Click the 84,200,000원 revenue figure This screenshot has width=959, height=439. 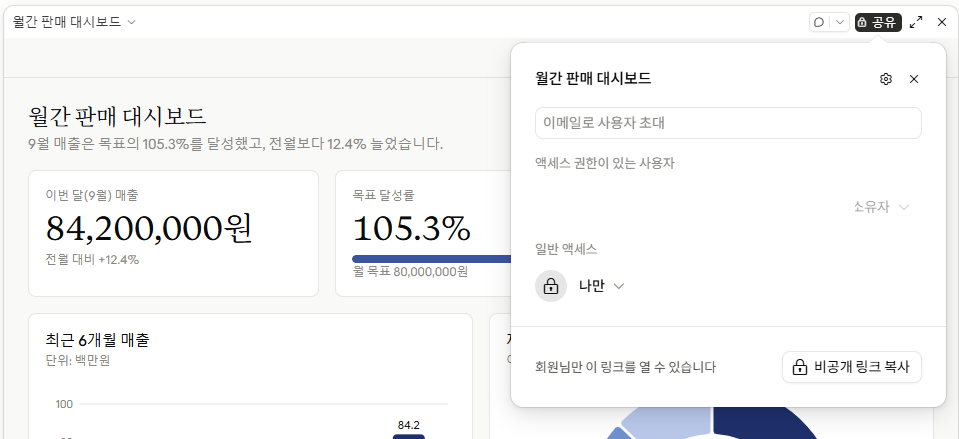pos(149,228)
